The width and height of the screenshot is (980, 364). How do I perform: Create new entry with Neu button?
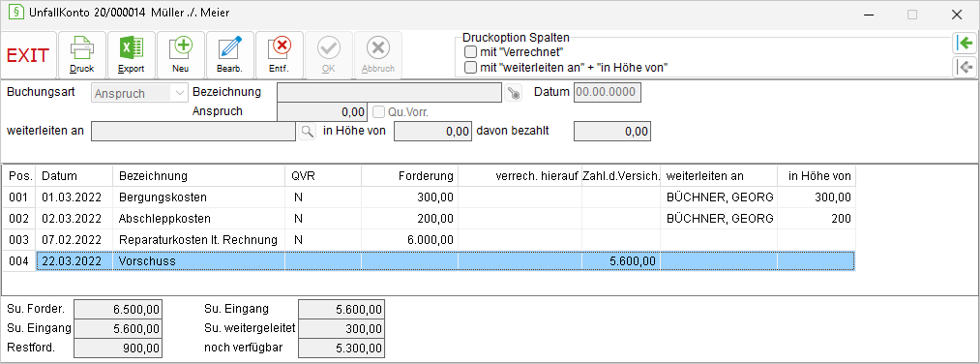181,55
